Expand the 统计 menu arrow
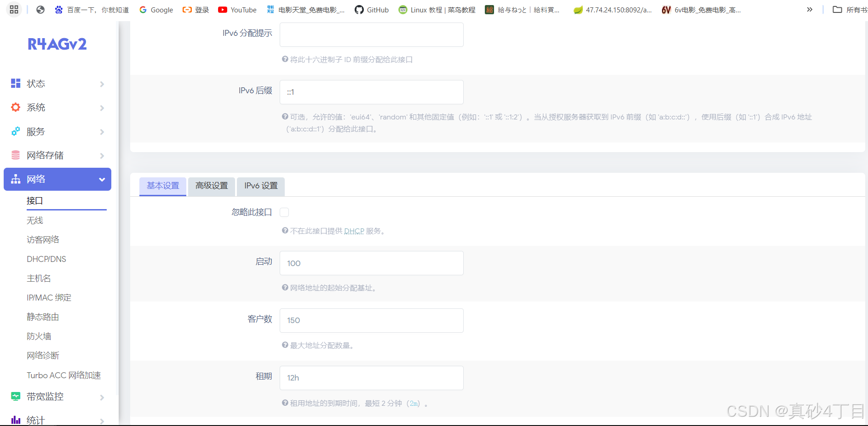Screen dimensions: 868x426 pos(102,421)
